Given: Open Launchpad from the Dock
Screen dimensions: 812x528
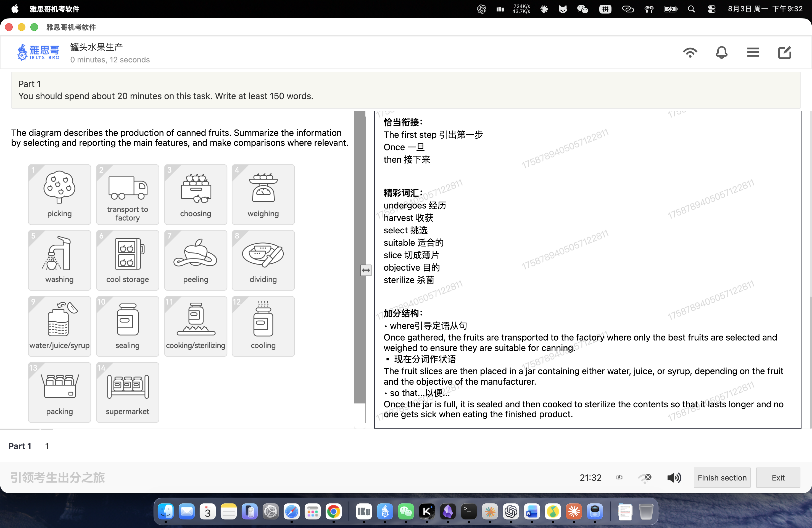Looking at the screenshot, I should [x=313, y=511].
